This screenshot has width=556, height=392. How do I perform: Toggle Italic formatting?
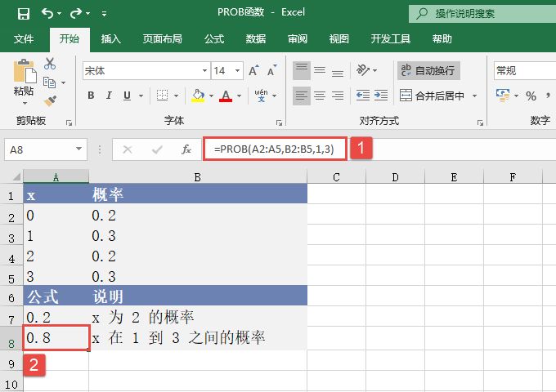(x=109, y=96)
